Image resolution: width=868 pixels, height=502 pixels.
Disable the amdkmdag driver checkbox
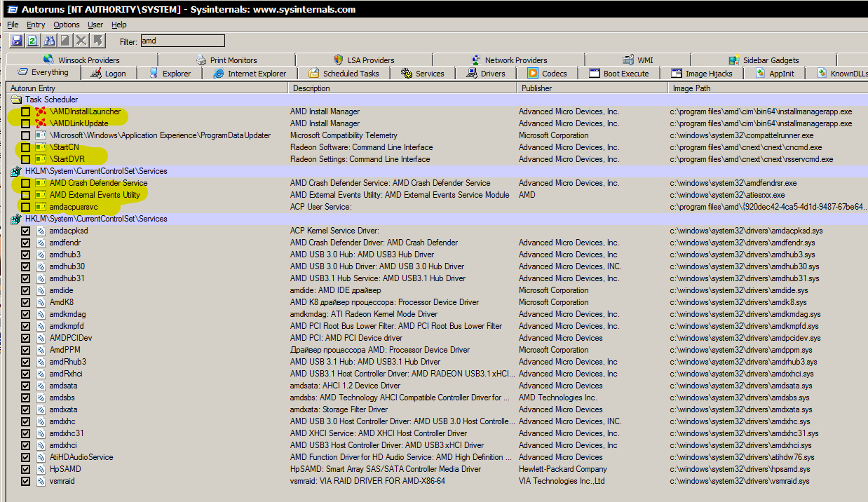point(25,314)
